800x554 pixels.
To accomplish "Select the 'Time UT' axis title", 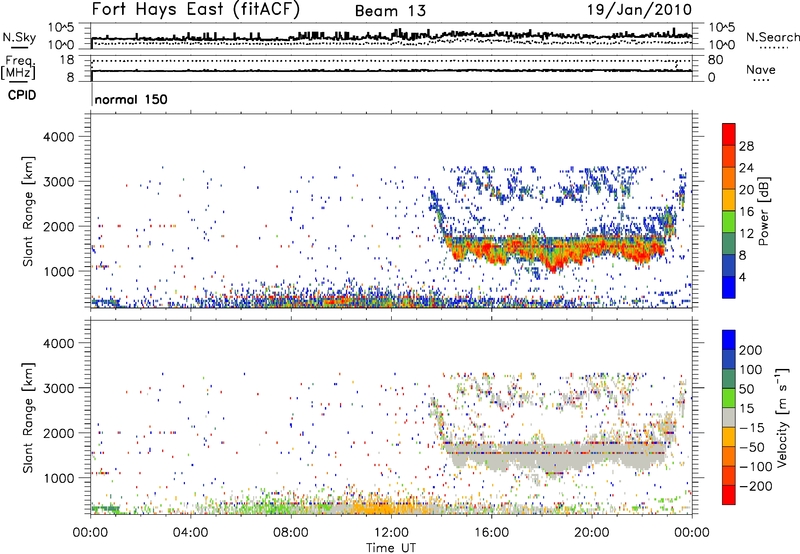I will click(x=391, y=548).
